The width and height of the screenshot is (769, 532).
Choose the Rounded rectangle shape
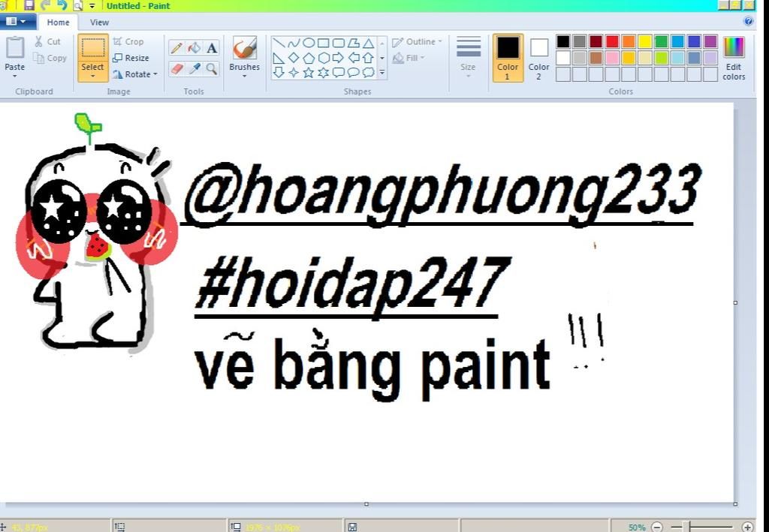[339, 43]
